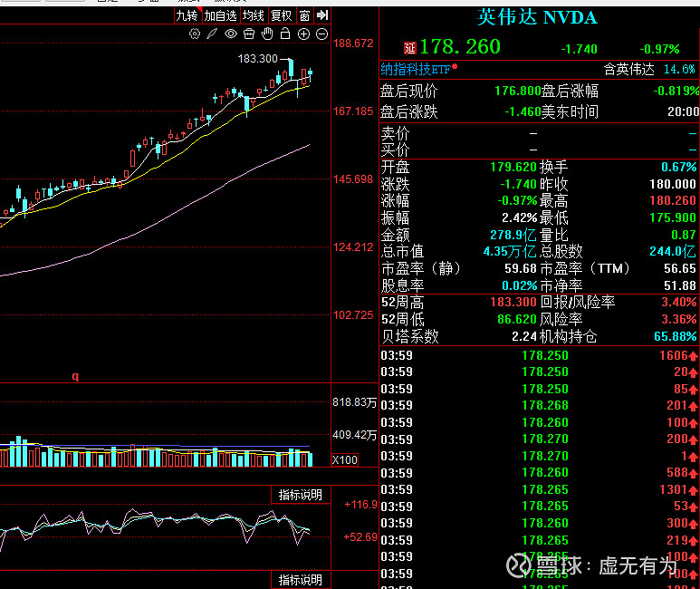Click the 英伟达 NVDA title
The image size is (700, 589).
tap(537, 17)
